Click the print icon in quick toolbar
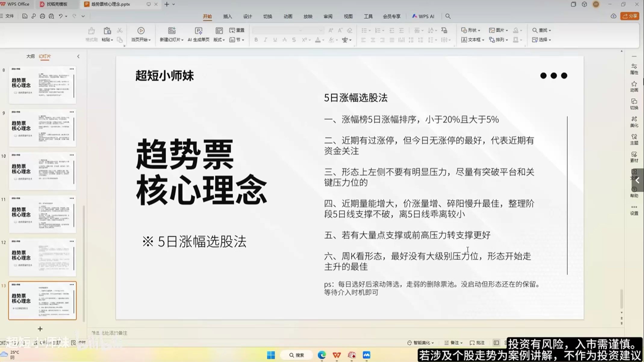The image size is (644, 362). [x=42, y=16]
